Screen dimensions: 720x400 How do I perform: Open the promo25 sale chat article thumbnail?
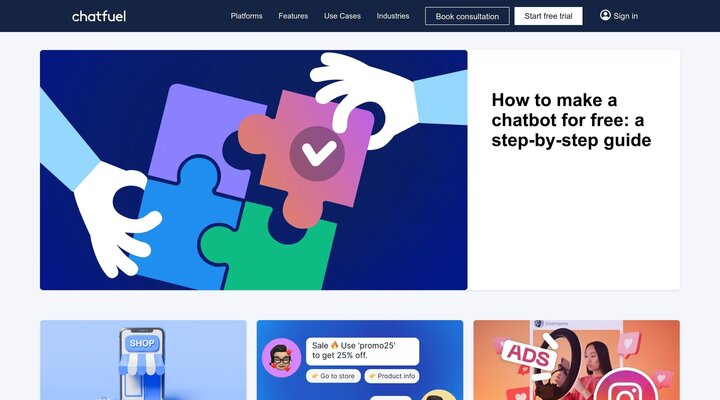coord(360,360)
